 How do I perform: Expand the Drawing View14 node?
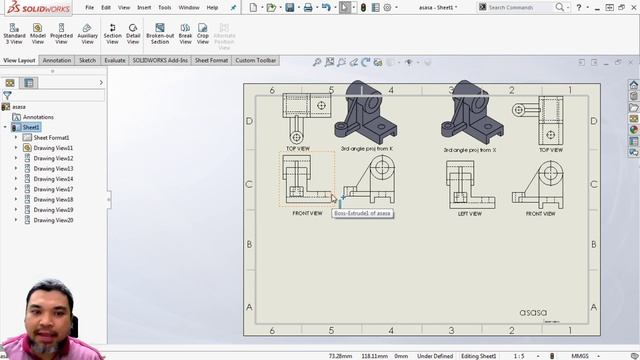16,179
